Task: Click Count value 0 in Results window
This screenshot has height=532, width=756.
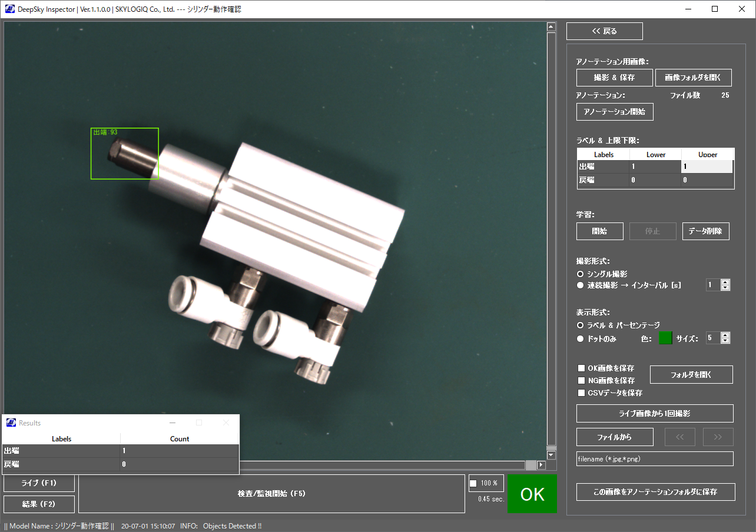Action: click(180, 464)
